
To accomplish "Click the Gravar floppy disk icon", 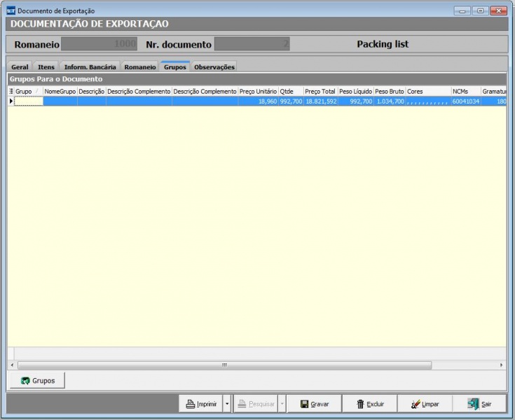I will tap(304, 404).
